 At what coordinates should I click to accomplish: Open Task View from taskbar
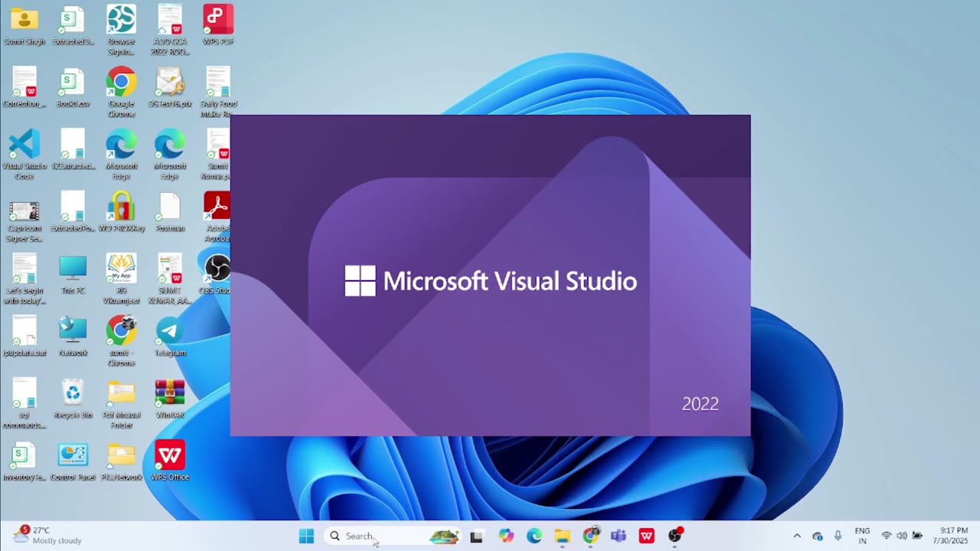476,536
